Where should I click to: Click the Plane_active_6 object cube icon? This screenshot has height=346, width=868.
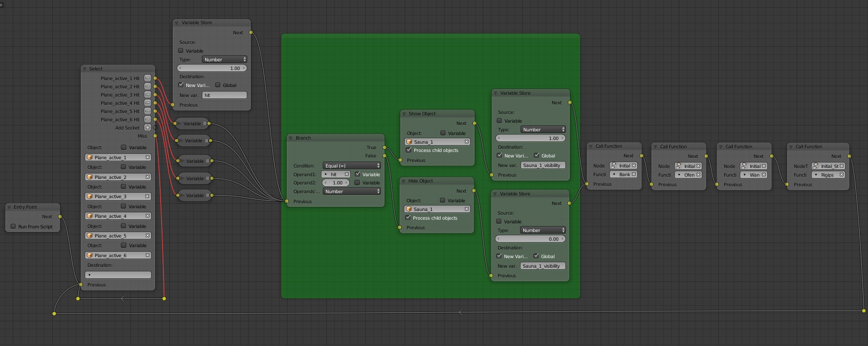[x=90, y=255]
